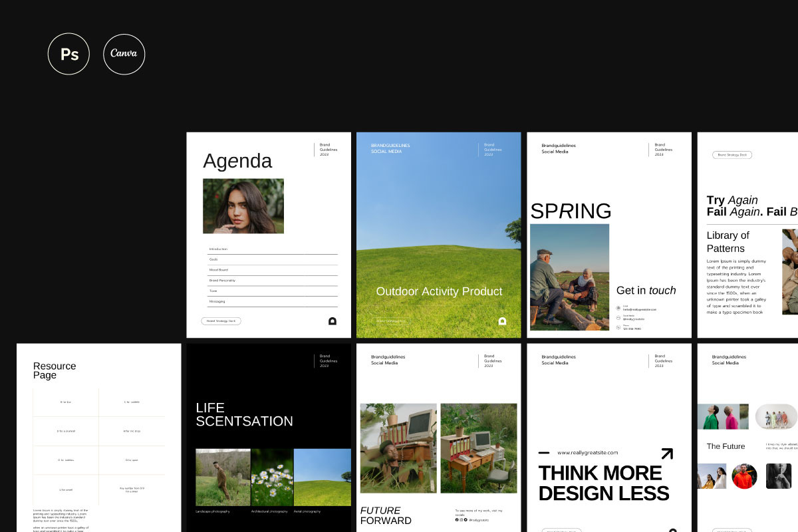Click the Brand Strategy Deck button on Agenda slide

pos(221,321)
